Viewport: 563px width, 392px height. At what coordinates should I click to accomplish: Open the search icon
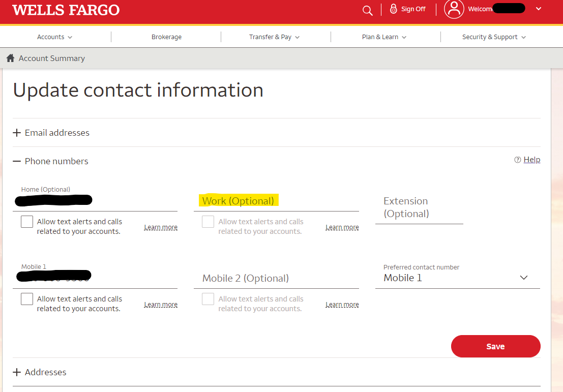point(367,10)
